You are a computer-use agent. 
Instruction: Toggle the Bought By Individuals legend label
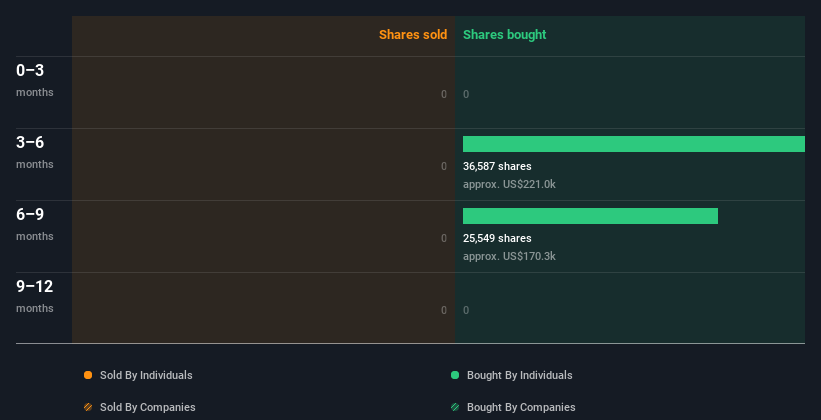[519, 375]
